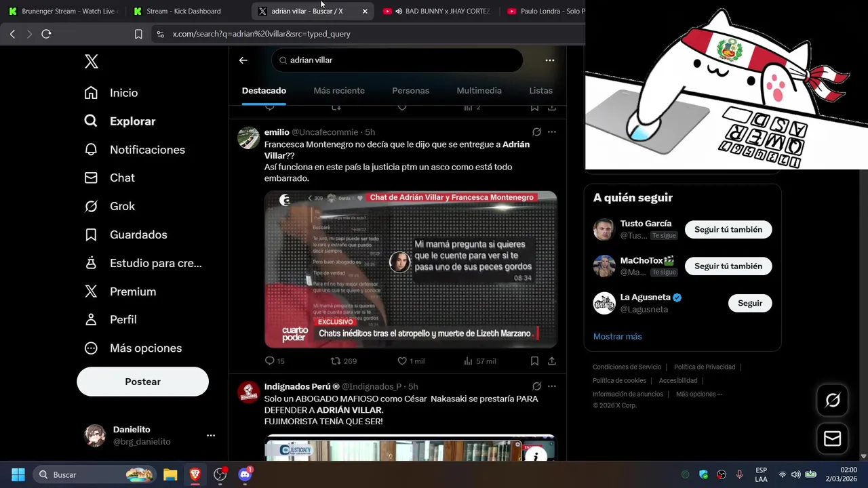Viewport: 868px width, 488px height.
Task: Click Grok icon on Indignados Perú post
Action: 536,386
